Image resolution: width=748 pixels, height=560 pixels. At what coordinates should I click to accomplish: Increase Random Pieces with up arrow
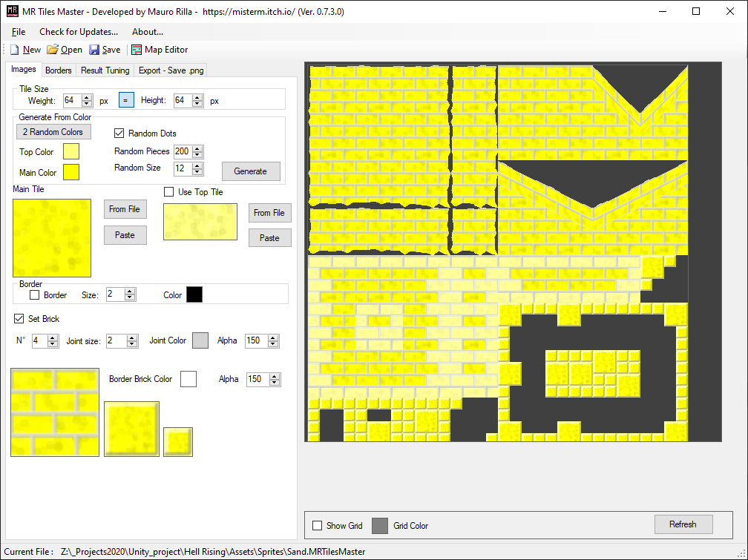pyautogui.click(x=198, y=148)
